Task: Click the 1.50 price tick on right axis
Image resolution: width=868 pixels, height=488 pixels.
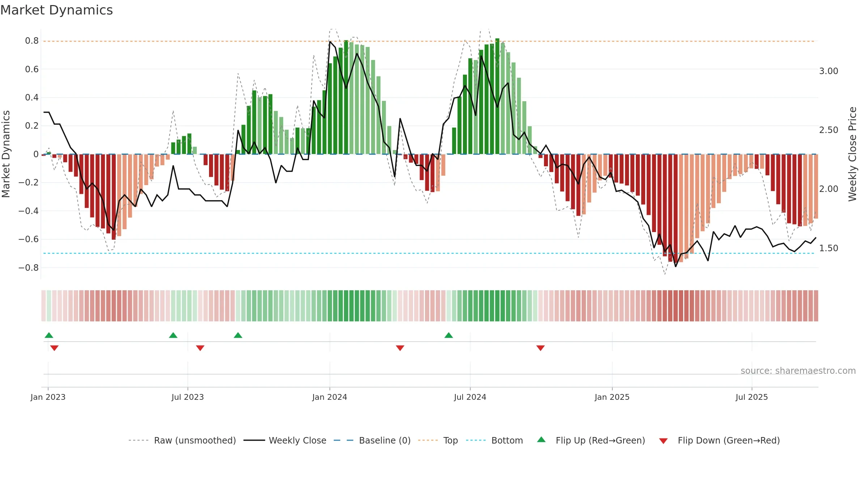Action: coord(829,248)
